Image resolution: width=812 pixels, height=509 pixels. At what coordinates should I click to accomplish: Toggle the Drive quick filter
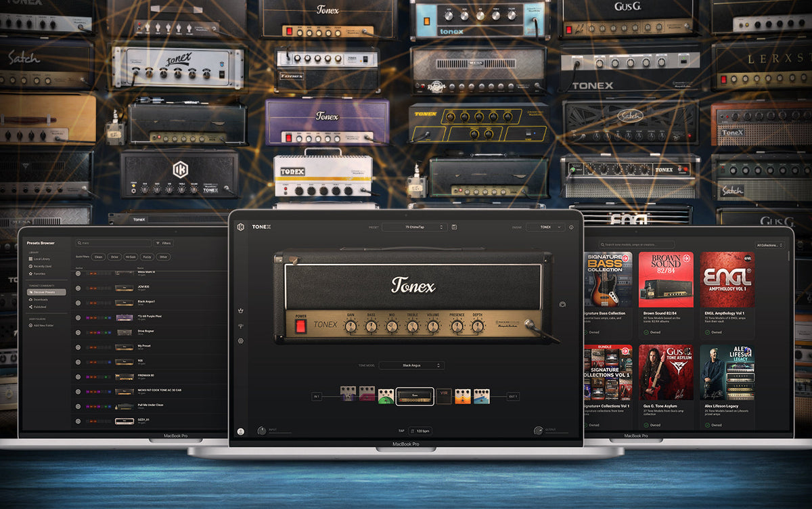(114, 257)
